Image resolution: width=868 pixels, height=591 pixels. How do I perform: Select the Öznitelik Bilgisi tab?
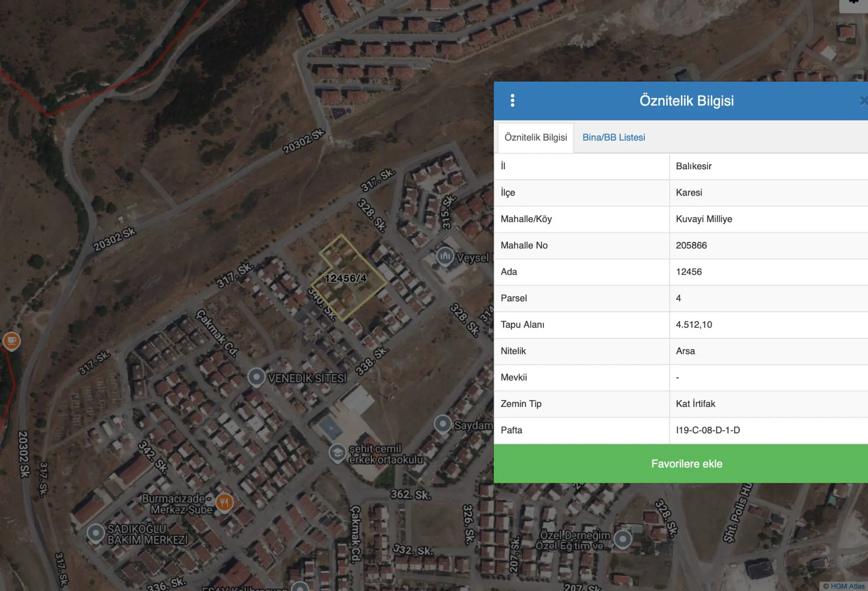click(536, 138)
